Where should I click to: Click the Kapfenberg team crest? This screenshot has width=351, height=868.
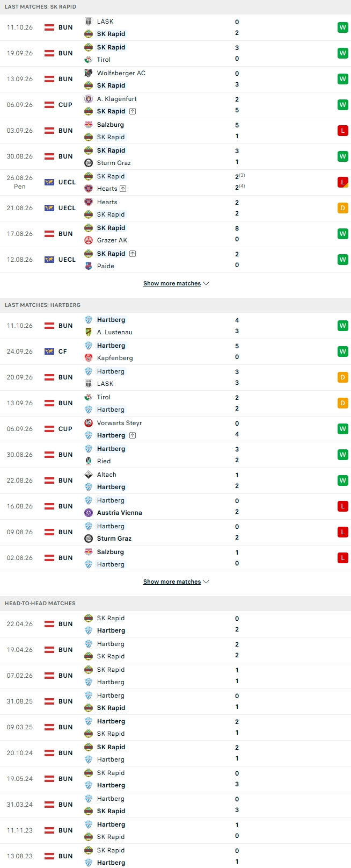tap(89, 358)
